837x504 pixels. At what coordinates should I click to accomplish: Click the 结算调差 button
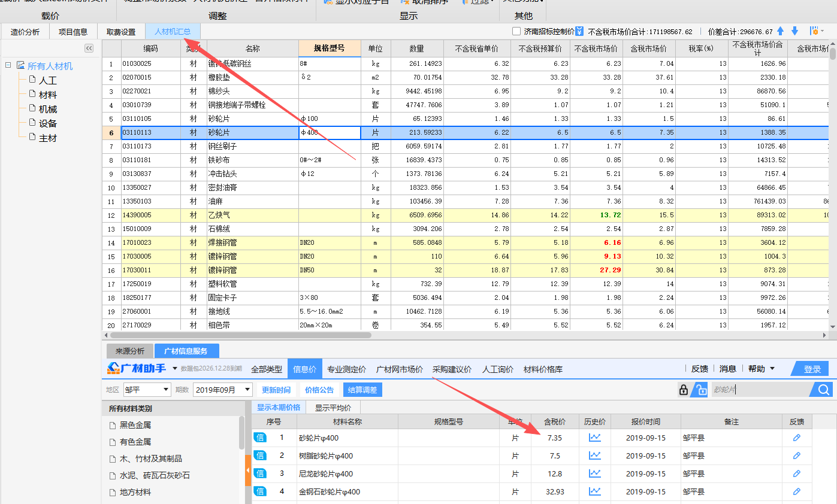362,390
